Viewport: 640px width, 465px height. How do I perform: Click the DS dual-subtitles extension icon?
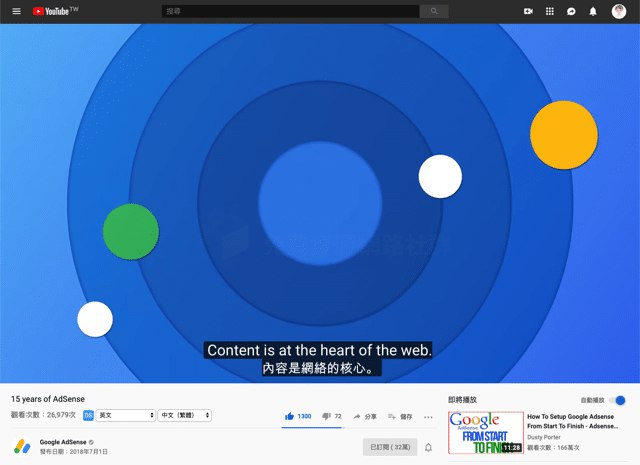pos(88,415)
